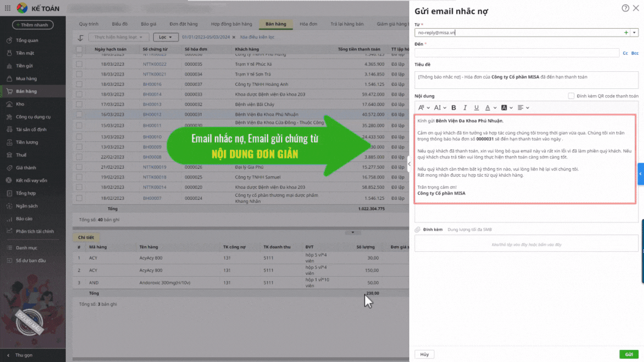Open the help icon in email dialog
The width and height of the screenshot is (644, 362).
point(625,8)
